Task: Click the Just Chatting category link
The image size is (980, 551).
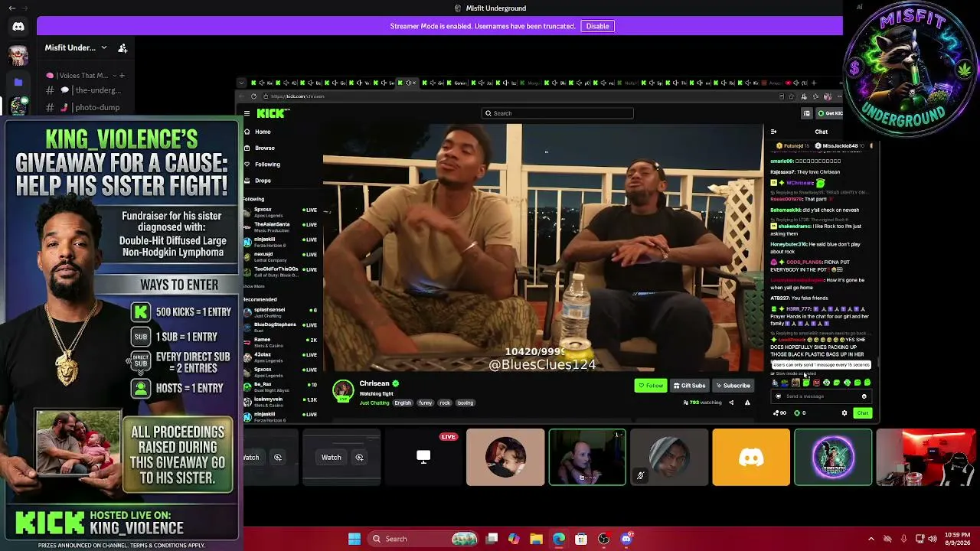Action: tap(374, 403)
